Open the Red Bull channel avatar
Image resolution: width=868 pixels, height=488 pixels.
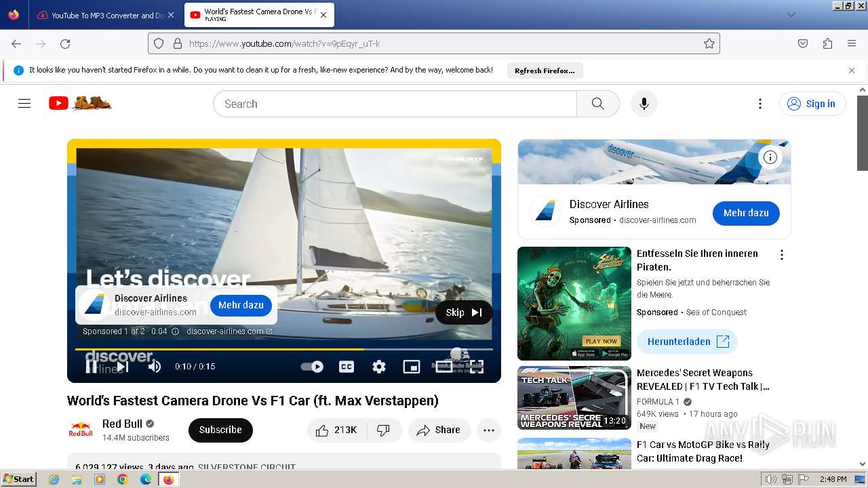pos(81,430)
